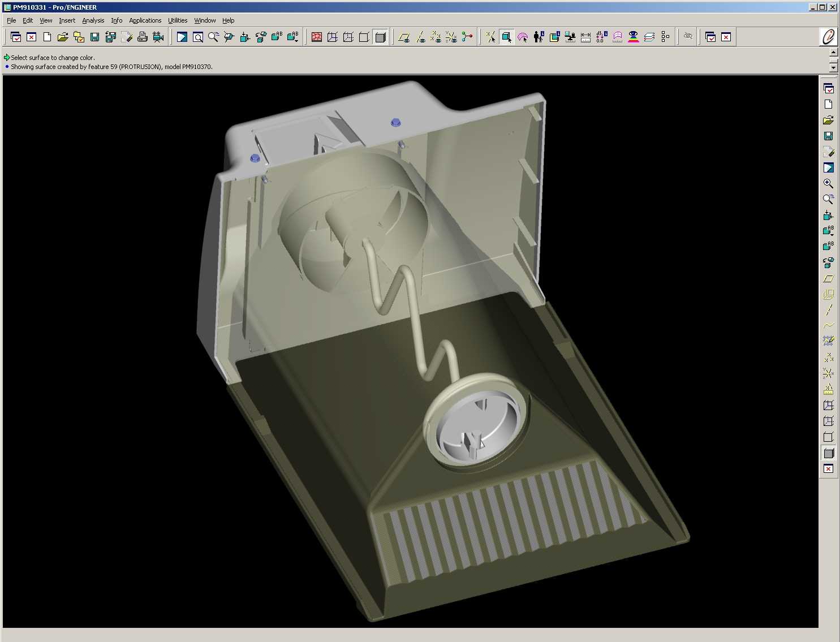
Task: Click the coordinate system tool in right sidebar
Action: click(x=828, y=373)
